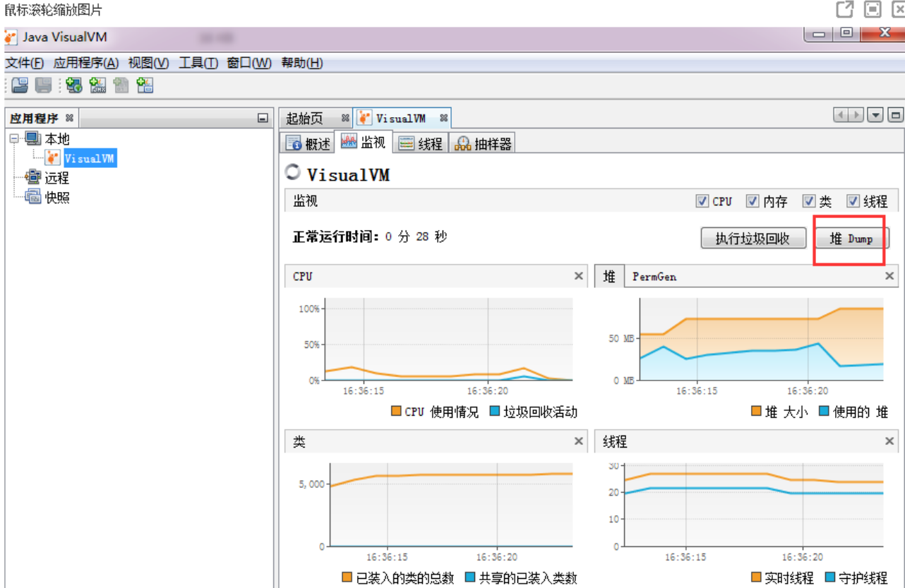This screenshot has width=905, height=588.
Task: Close the 应用程序 panel tab
Action: (x=69, y=118)
